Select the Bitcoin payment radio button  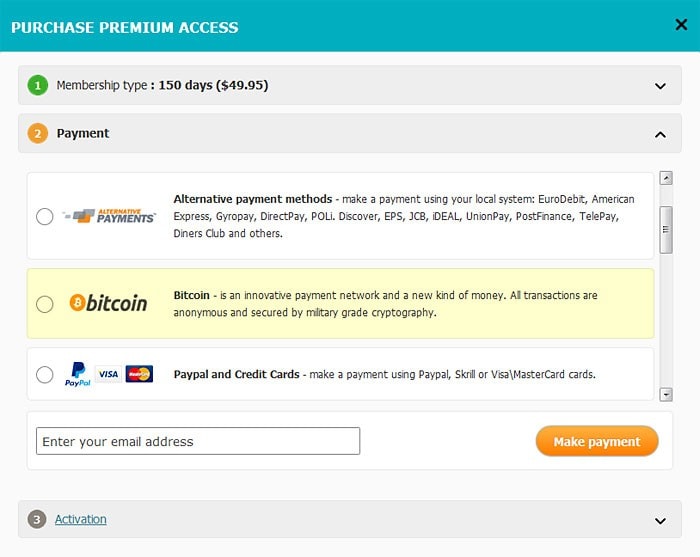[44, 304]
